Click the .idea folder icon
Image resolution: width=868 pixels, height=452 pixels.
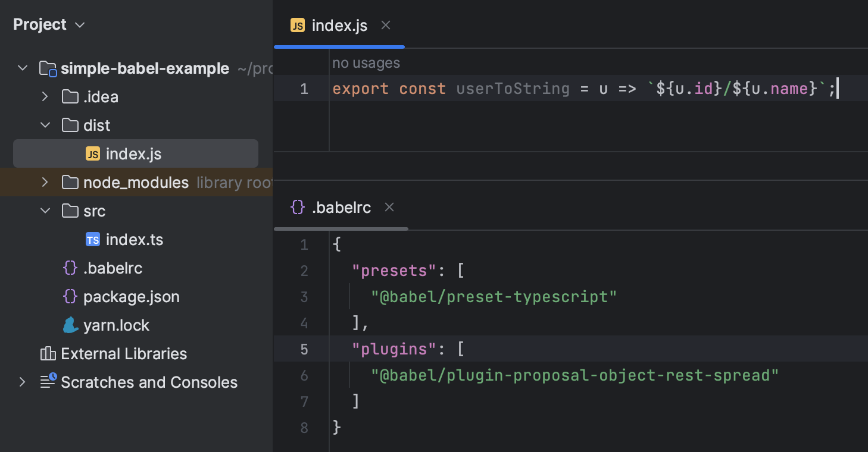point(70,96)
